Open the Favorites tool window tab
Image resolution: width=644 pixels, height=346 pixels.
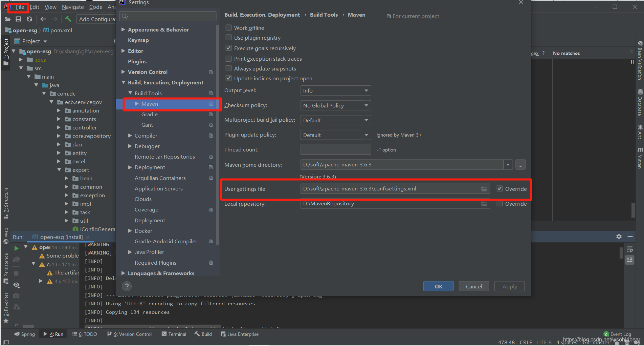point(6,308)
